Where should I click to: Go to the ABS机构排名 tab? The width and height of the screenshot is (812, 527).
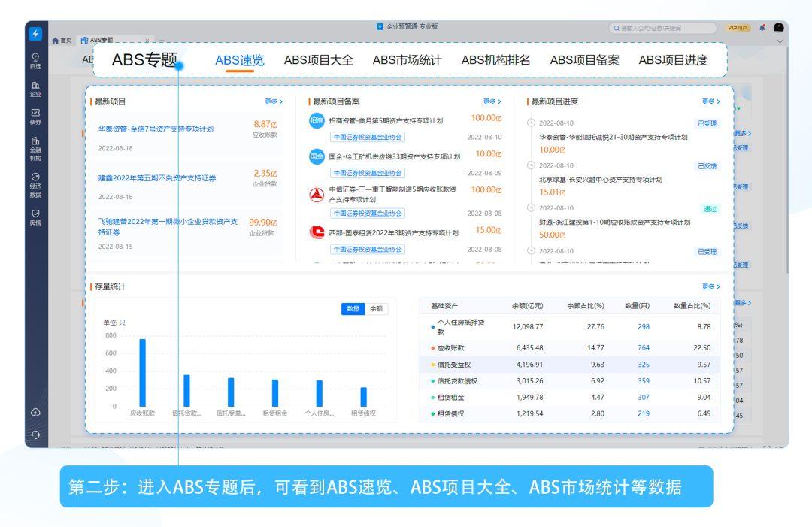[497, 60]
